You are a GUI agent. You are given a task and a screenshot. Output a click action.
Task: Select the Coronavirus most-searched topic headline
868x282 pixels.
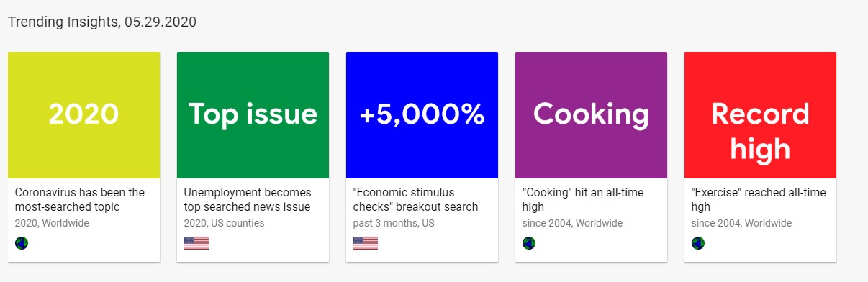click(x=80, y=200)
